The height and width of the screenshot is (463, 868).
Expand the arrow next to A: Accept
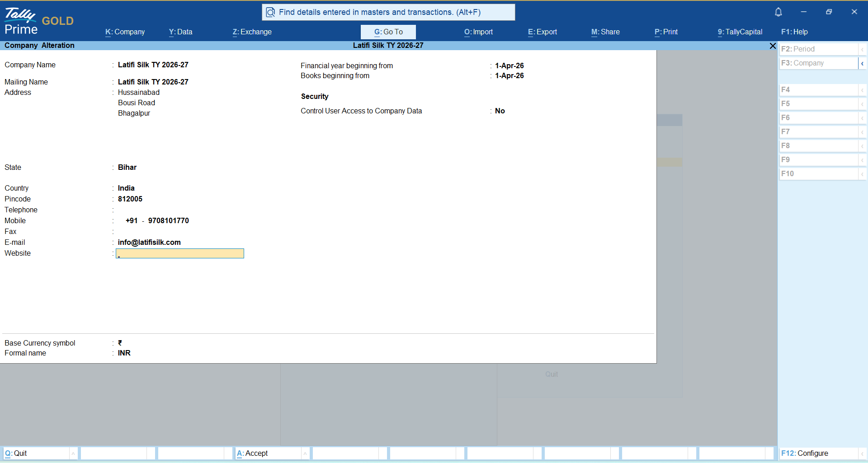click(x=305, y=454)
